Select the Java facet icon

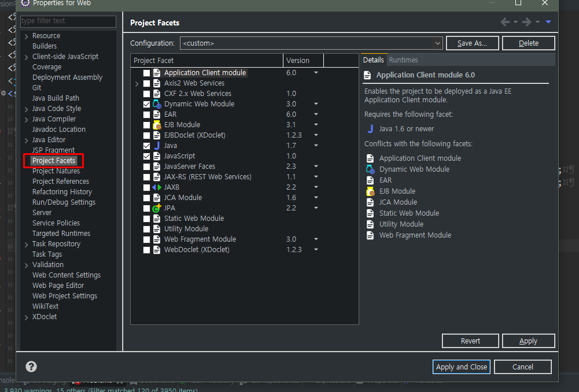click(x=157, y=145)
